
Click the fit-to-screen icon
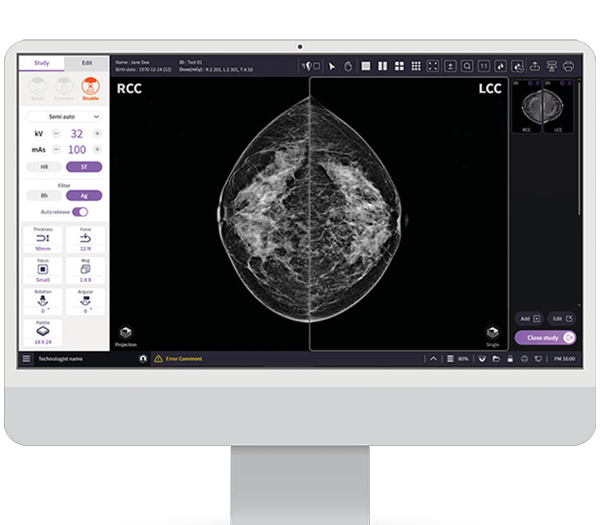pyautogui.click(x=433, y=66)
